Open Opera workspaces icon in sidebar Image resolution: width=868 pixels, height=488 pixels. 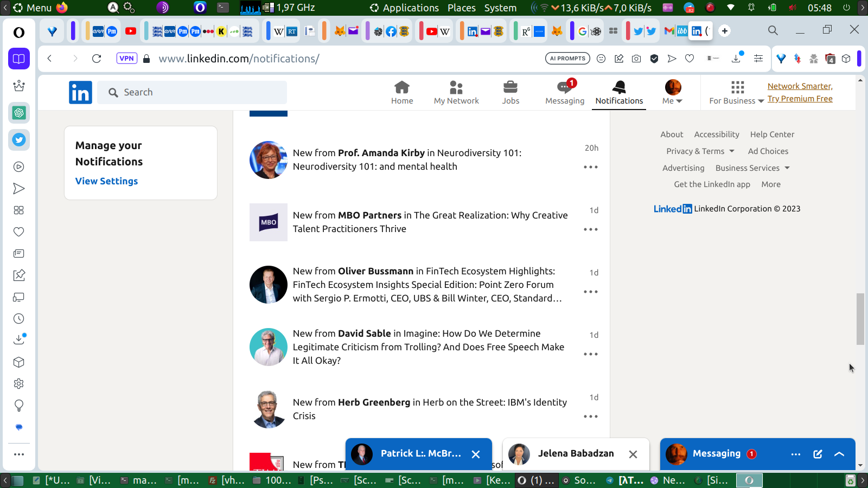pos(19,59)
